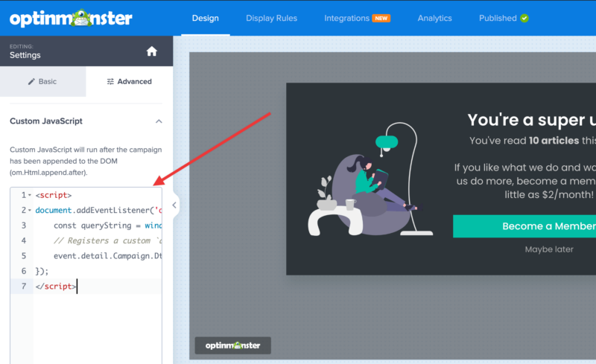Image resolution: width=596 pixels, height=364 pixels.
Task: Click the Maybe later link
Action: point(549,249)
